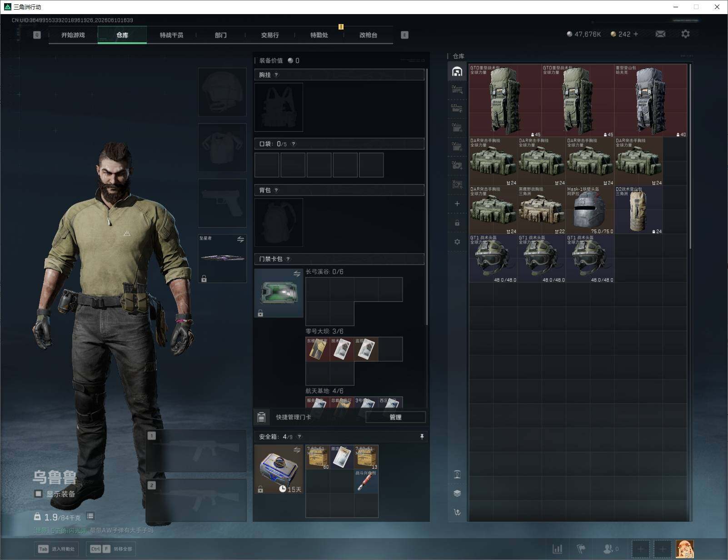Screen dimensions: 728x560
Task: Select the 7.62x51 ammo stack of 60
Action: (x=318, y=457)
